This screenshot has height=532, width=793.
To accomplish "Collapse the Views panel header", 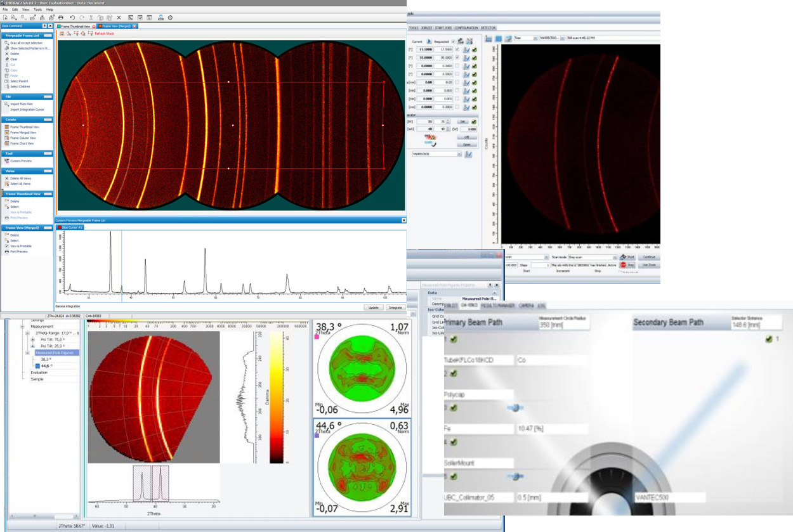I will pyautogui.click(x=47, y=171).
